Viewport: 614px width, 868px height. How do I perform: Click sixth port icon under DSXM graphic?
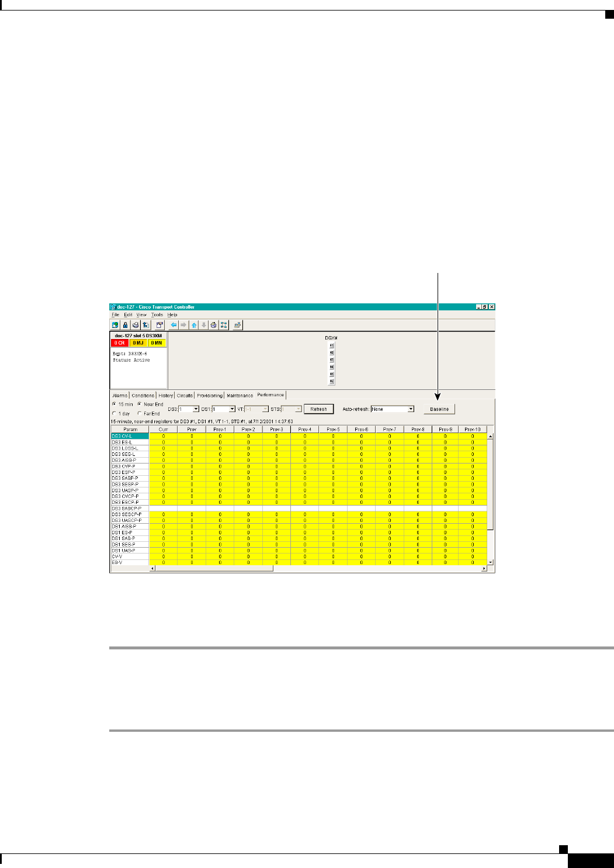(x=332, y=382)
